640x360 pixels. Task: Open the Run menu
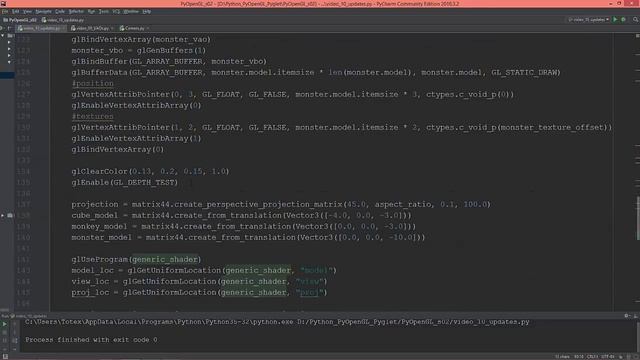click(x=91, y=11)
